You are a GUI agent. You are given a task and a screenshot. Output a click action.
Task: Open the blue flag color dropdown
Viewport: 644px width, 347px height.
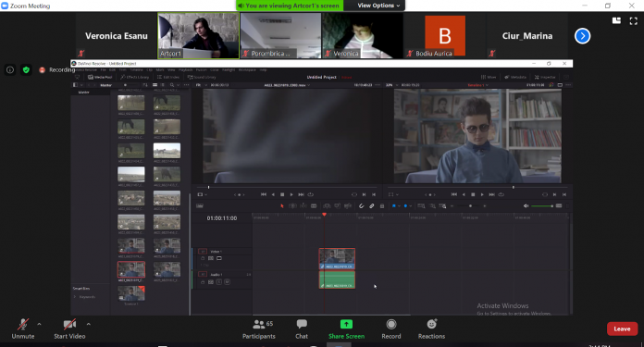pos(399,205)
